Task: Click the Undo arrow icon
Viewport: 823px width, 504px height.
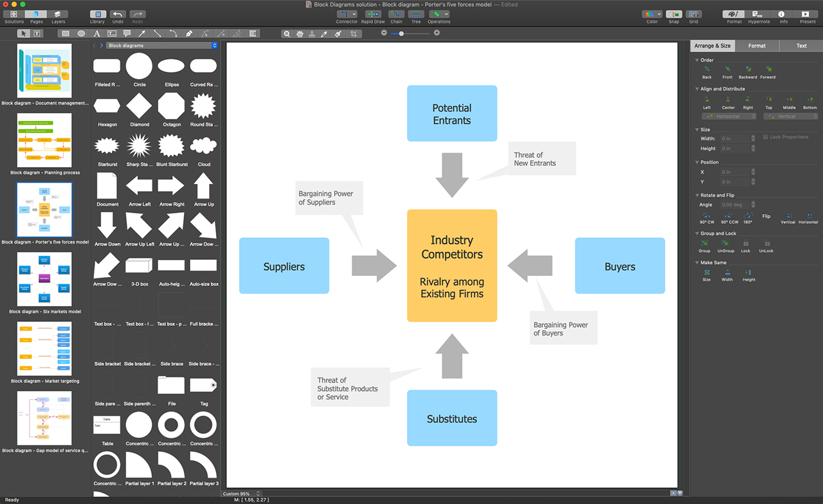Action: pyautogui.click(x=117, y=14)
